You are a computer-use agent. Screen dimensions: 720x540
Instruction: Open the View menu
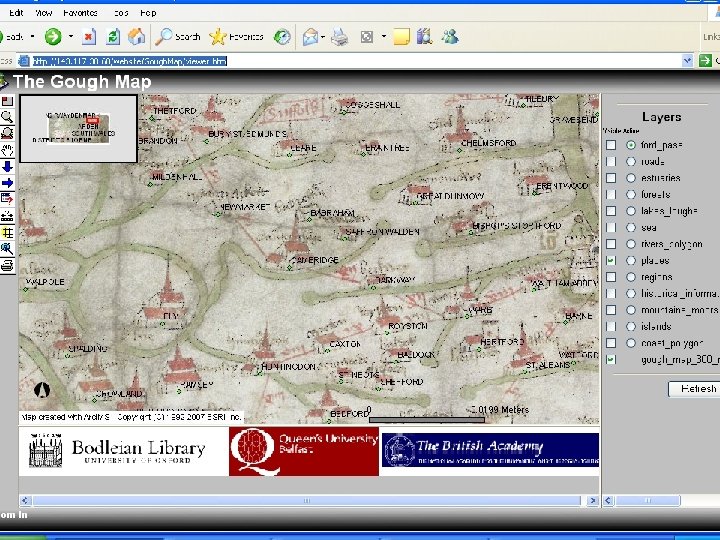click(x=44, y=13)
